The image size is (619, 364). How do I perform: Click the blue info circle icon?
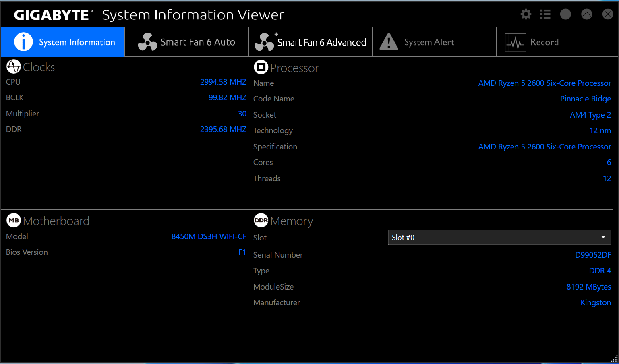23,42
